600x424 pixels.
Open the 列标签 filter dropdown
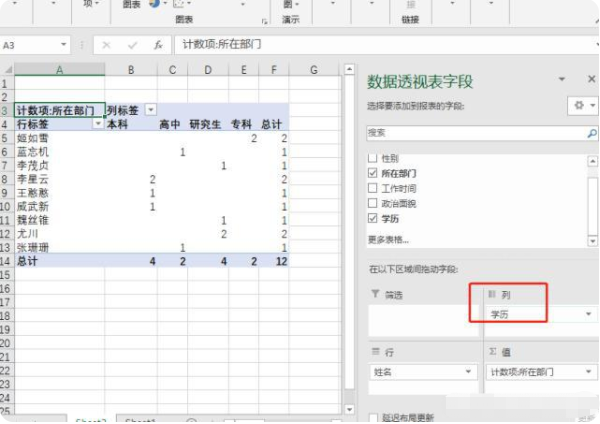[150, 109]
